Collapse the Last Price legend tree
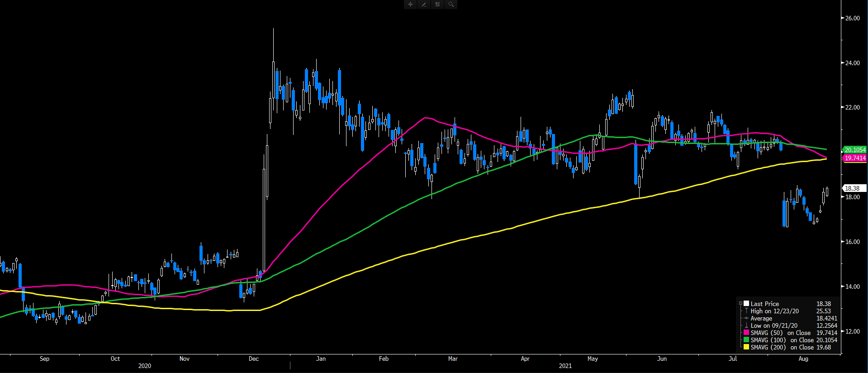Screen dimensions: 868x373 (740, 304)
